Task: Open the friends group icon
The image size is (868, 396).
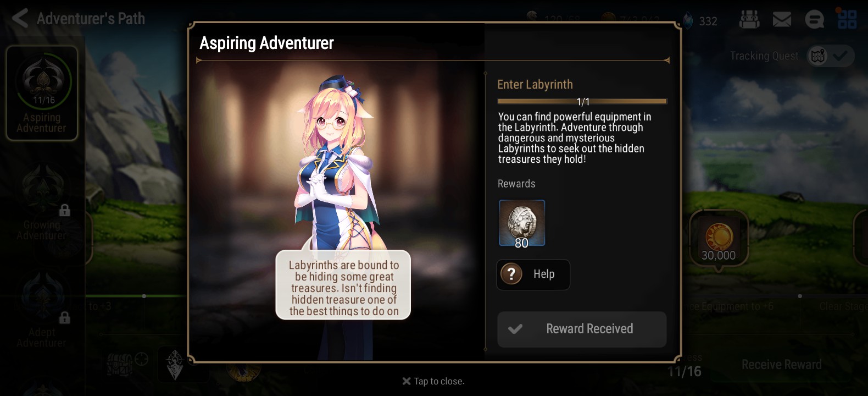Action: pos(749,20)
